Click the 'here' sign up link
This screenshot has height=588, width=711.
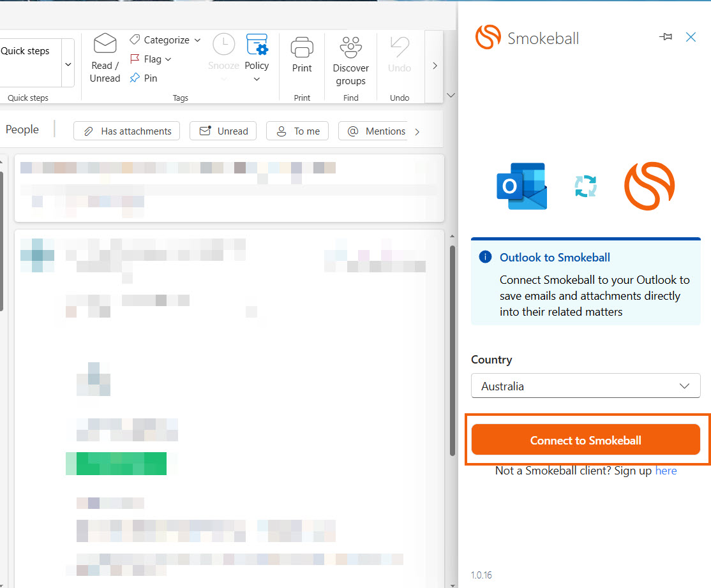(666, 471)
